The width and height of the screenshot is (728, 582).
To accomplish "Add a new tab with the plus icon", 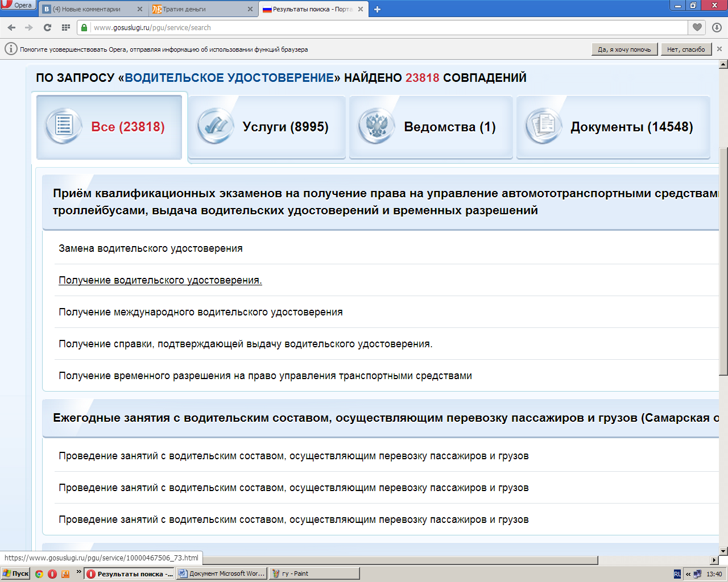I will 377,9.
